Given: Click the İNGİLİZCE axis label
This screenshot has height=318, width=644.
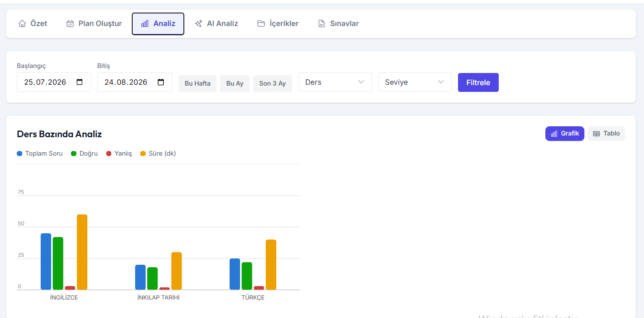Looking at the screenshot, I should [64, 297].
